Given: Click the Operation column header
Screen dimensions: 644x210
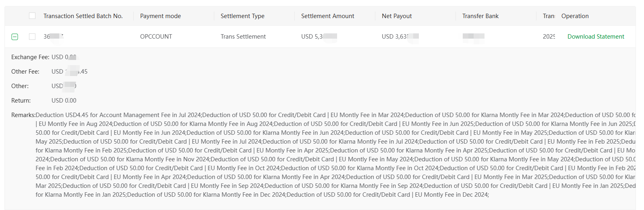Looking at the screenshot, I should tap(575, 16).
